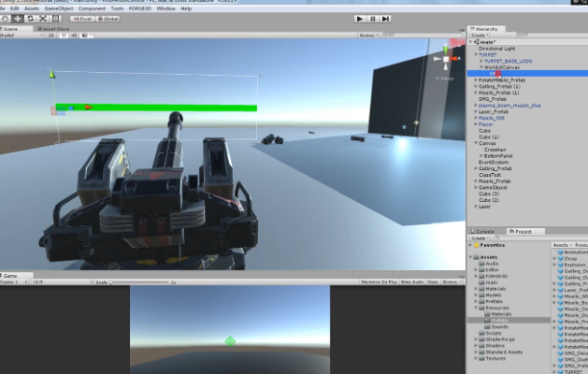This screenshot has height=374, width=588.
Task: Switch to the Asset Store tab
Action: pyautogui.click(x=53, y=29)
